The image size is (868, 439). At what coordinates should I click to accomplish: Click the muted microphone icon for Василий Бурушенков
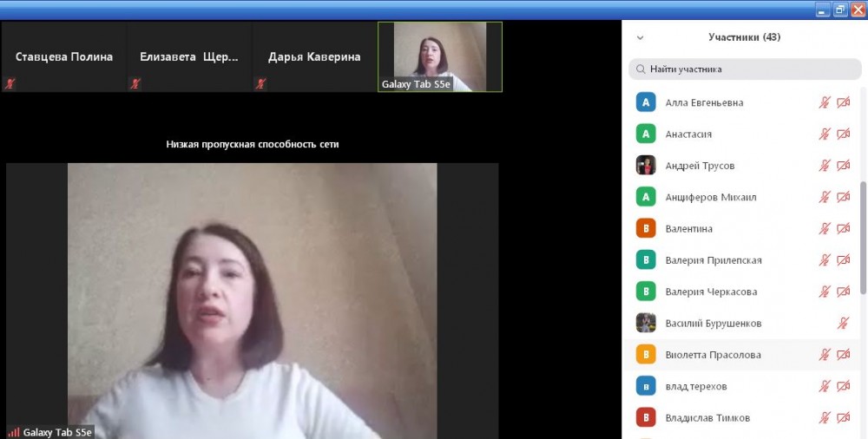[x=843, y=324]
